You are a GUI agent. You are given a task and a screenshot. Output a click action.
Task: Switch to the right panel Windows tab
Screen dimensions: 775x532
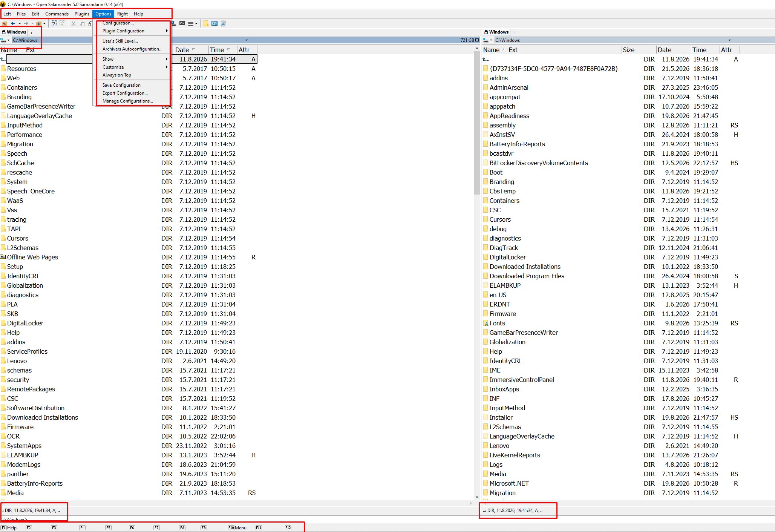point(497,32)
